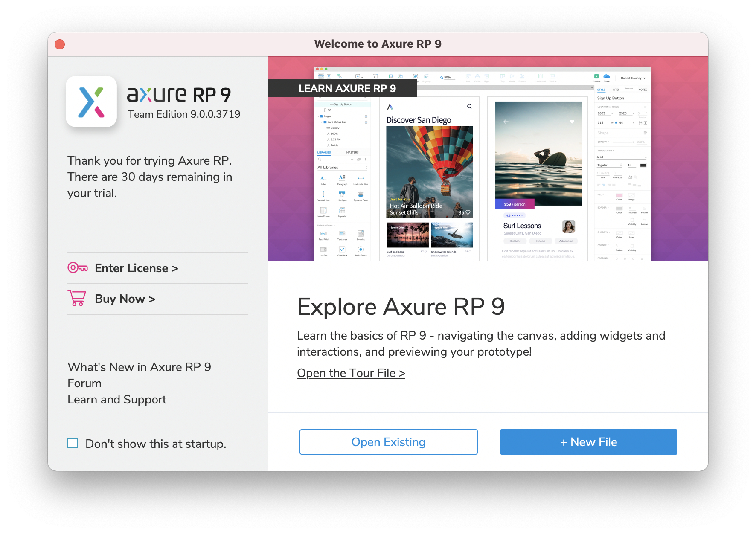Image resolution: width=756 pixels, height=534 pixels.
Task: Create a project with + New File
Action: [x=588, y=442]
